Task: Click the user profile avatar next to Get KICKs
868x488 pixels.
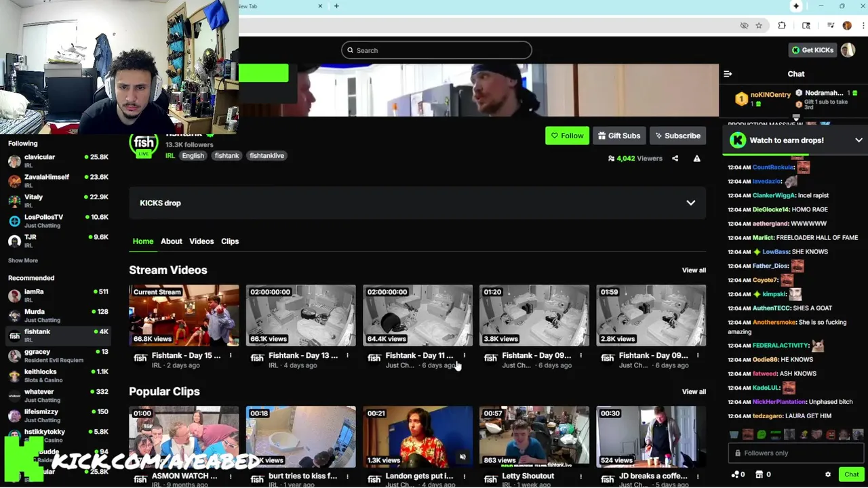Action: click(x=848, y=50)
